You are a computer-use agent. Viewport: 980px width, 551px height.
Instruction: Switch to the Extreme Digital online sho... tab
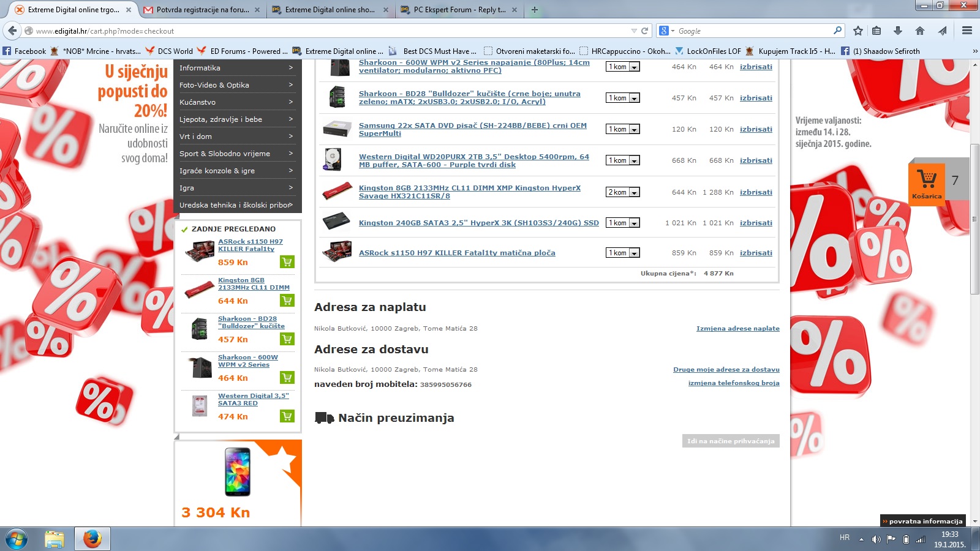click(330, 10)
